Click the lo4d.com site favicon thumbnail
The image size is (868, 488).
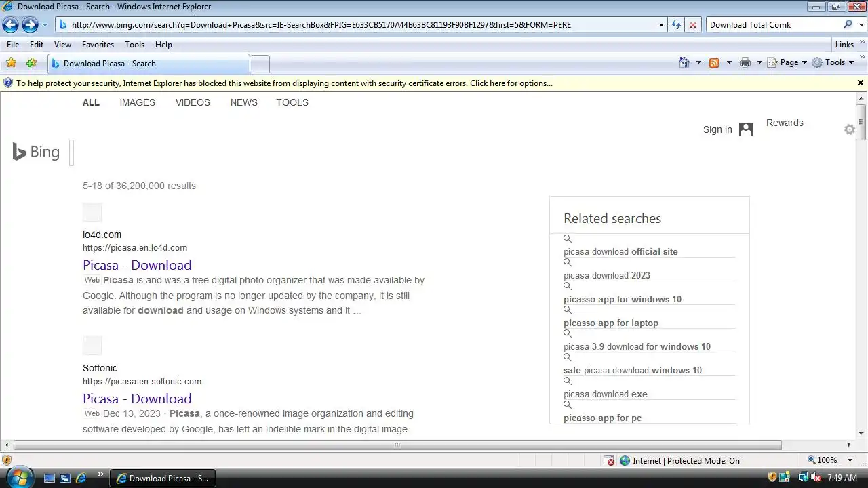tap(92, 212)
